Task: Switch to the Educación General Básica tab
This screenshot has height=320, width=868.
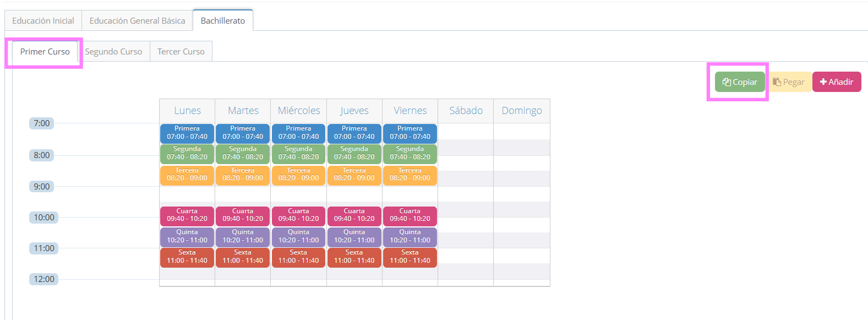Action: tap(138, 20)
